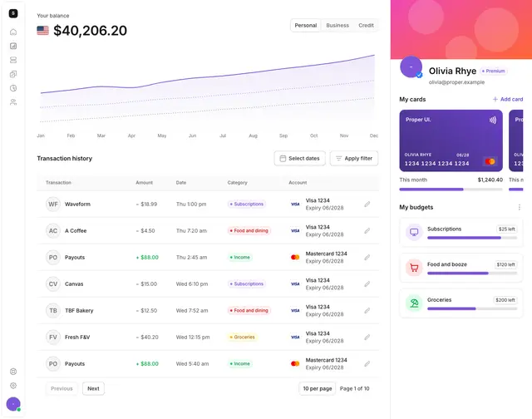Edit the Fresh F&V transaction

[x=367, y=338]
